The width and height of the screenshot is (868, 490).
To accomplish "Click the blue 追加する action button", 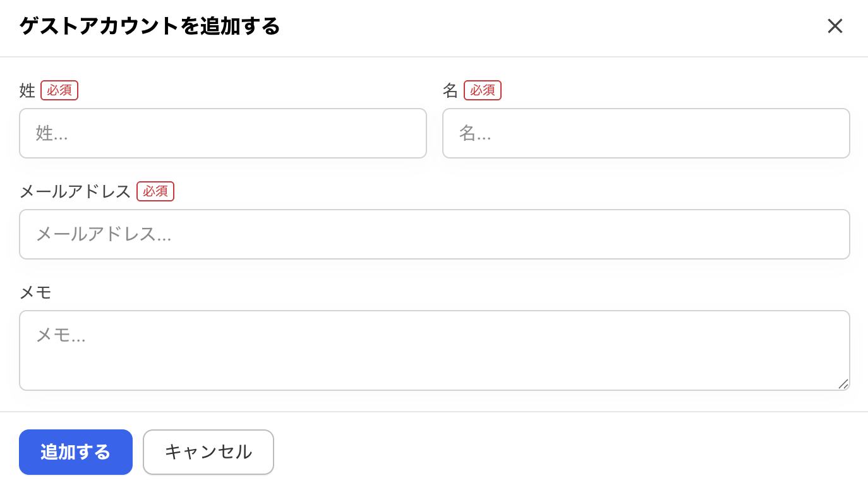I will point(75,452).
